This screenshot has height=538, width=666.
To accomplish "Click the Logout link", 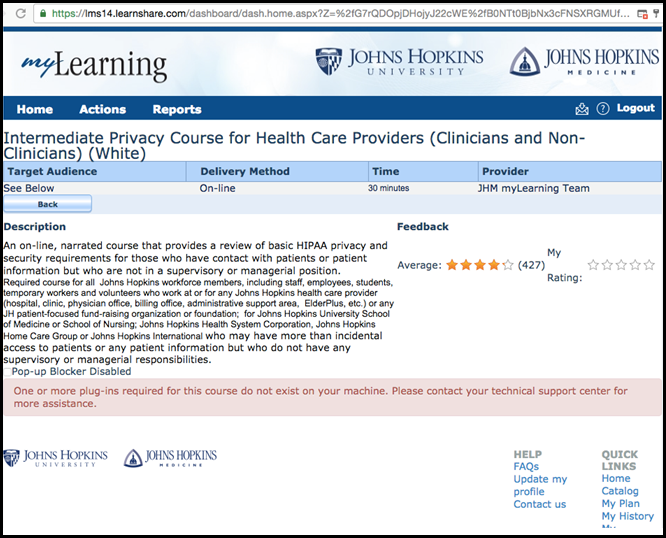I will click(636, 108).
